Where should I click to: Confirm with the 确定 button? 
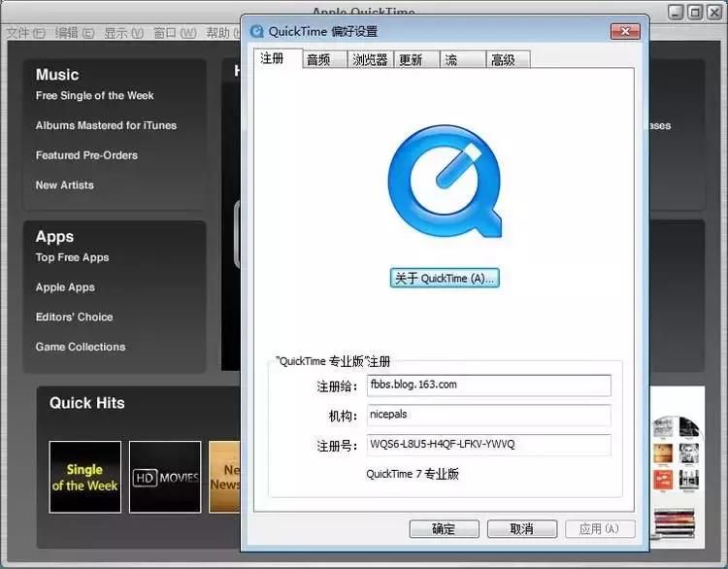pos(444,528)
